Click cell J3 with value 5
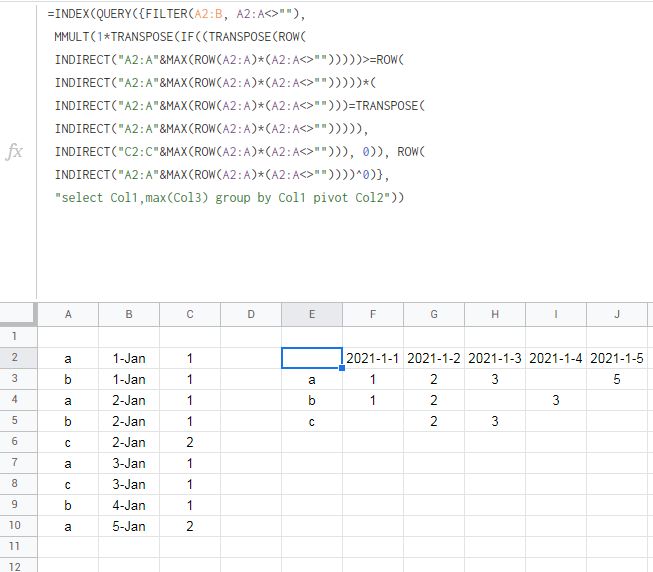653x572 pixels. [x=617, y=379]
